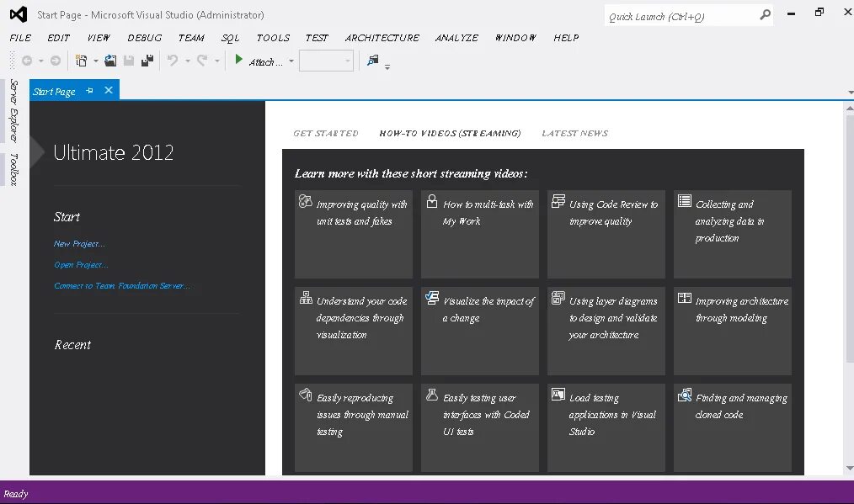The width and height of the screenshot is (854, 504).
Task: Open the toolbar options overflow arrow
Action: pos(387,67)
